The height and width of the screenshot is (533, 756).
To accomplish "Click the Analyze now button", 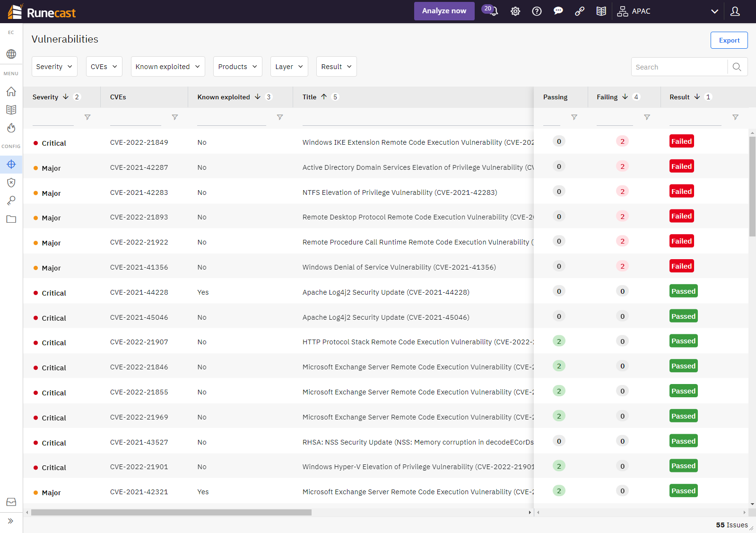I will [x=444, y=11].
